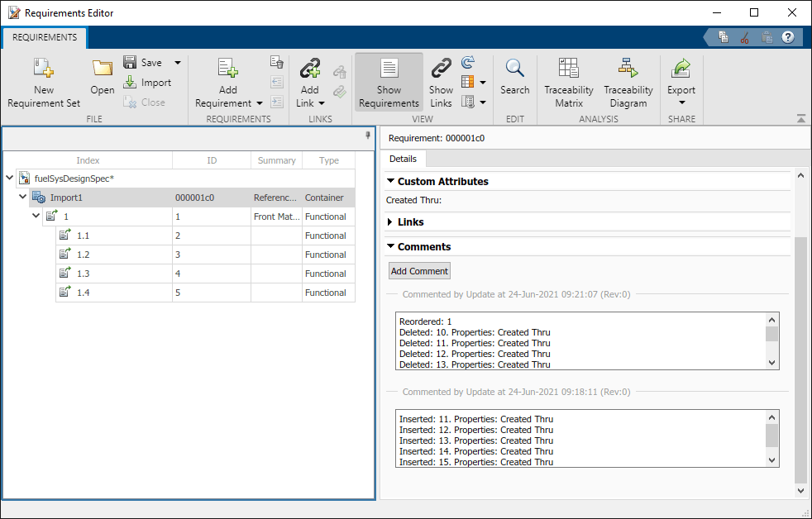The width and height of the screenshot is (812, 519).
Task: Open Help with the question mark icon
Action: point(788,37)
